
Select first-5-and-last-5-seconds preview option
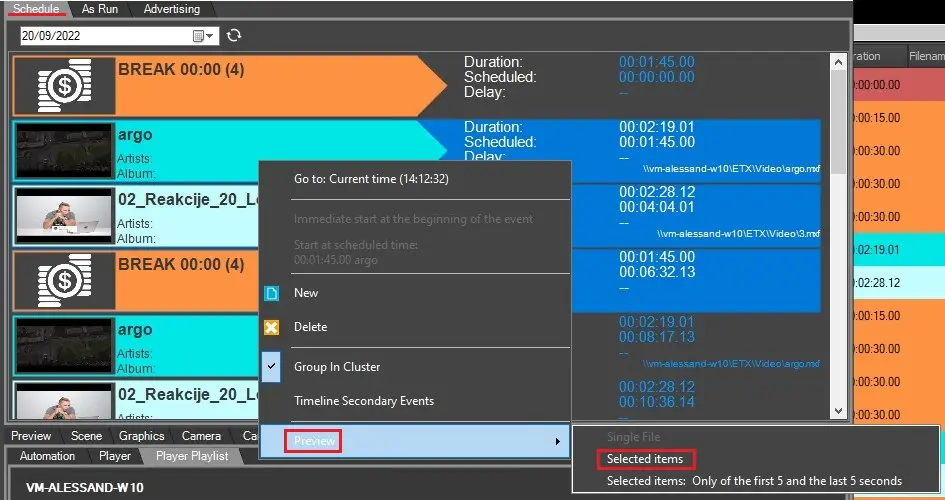click(754, 481)
